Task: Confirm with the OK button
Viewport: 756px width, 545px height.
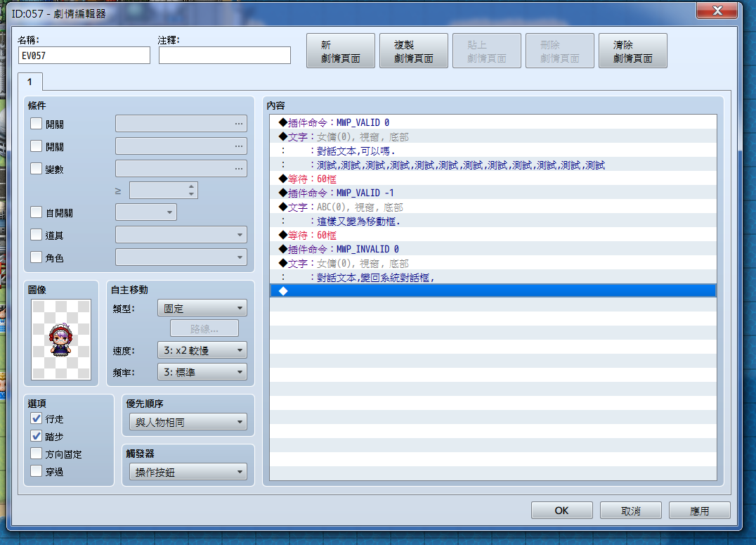Action: [x=561, y=511]
